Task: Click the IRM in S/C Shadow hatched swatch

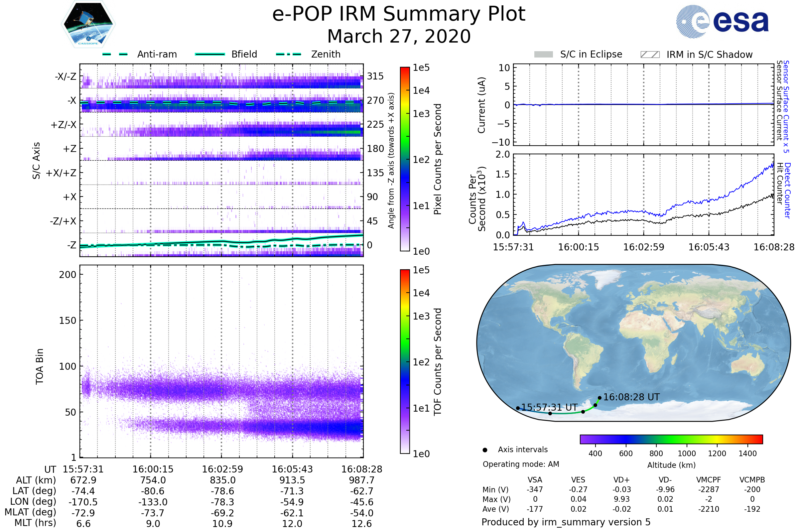Action: 650,55
